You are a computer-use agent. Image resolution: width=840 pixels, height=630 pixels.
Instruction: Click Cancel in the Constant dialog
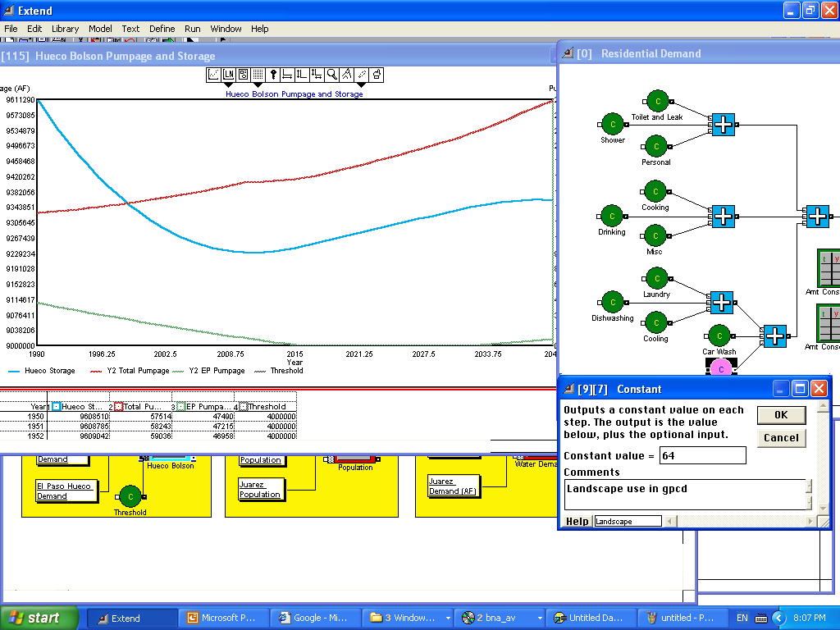(781, 438)
